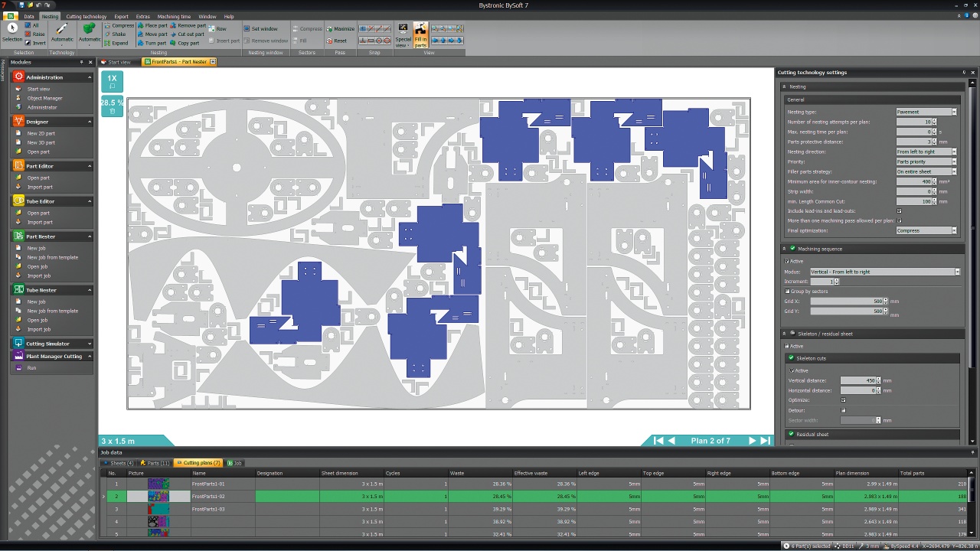Click Invert in Selection group

coord(35,43)
